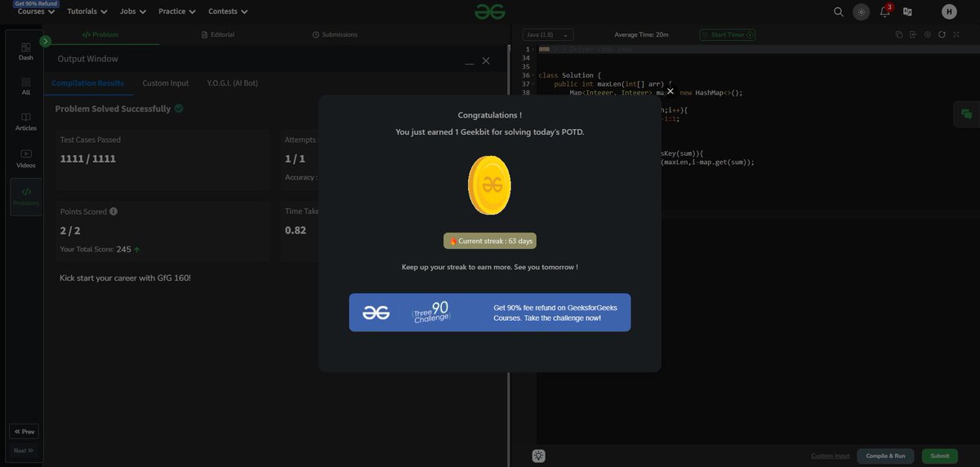
Task: Switch to the Editorial tab
Action: point(218,35)
